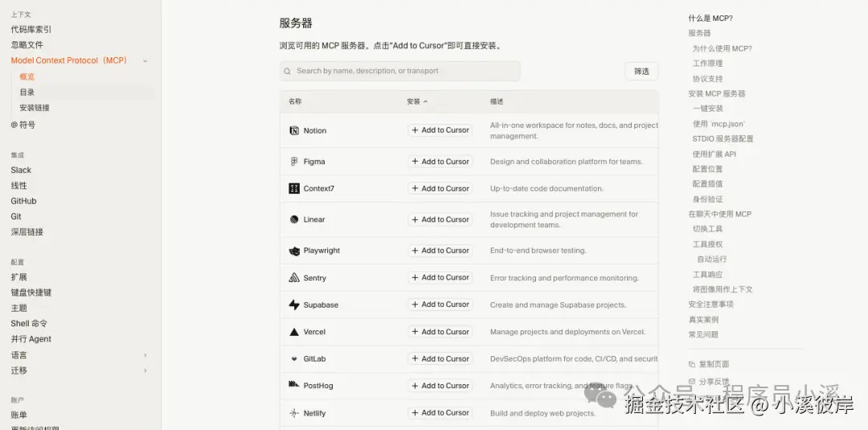Screen dimensions: 868x430
Task: Jump to STDIO 服务器配置 section
Action: pyautogui.click(x=723, y=139)
